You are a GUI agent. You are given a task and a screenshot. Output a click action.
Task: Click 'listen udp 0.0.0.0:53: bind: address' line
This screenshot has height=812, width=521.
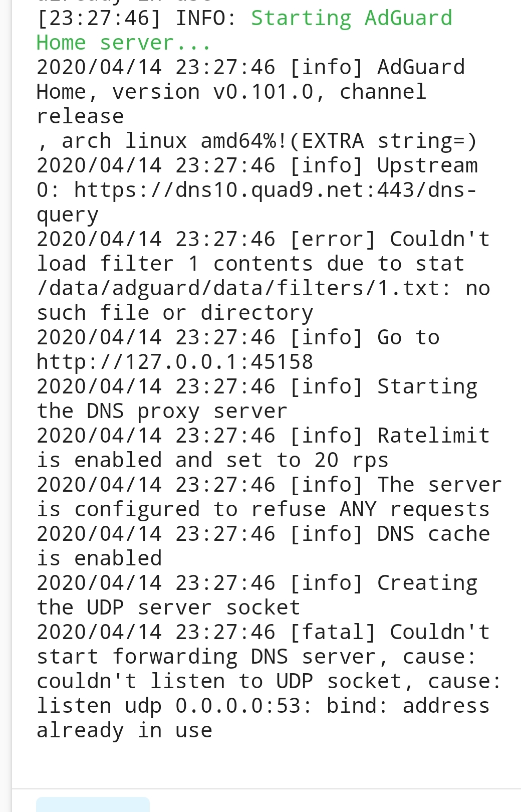click(x=263, y=706)
